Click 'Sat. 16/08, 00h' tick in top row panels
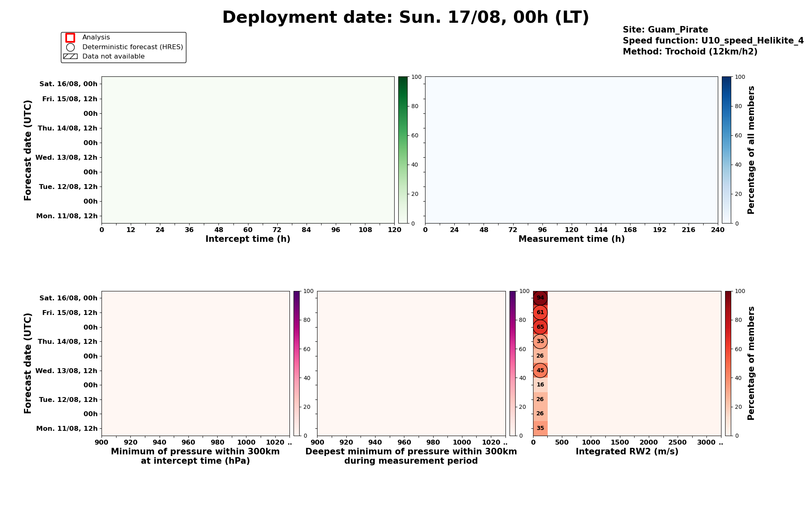This screenshot has height=508, width=812. click(x=68, y=84)
